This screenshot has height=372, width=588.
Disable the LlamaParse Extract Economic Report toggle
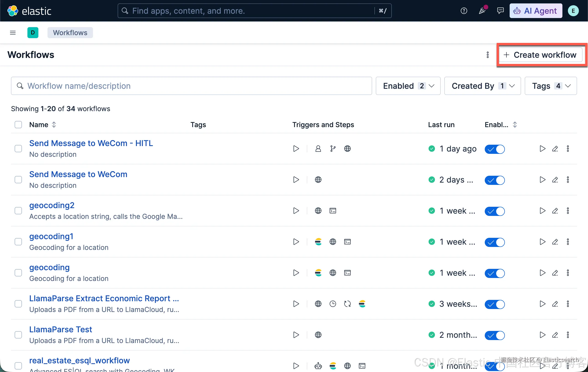(x=495, y=304)
